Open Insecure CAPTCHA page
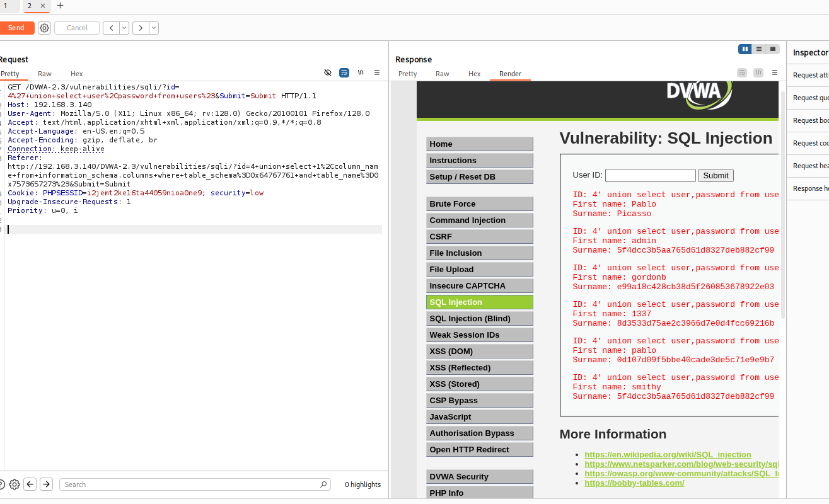829x504 pixels. (x=480, y=285)
